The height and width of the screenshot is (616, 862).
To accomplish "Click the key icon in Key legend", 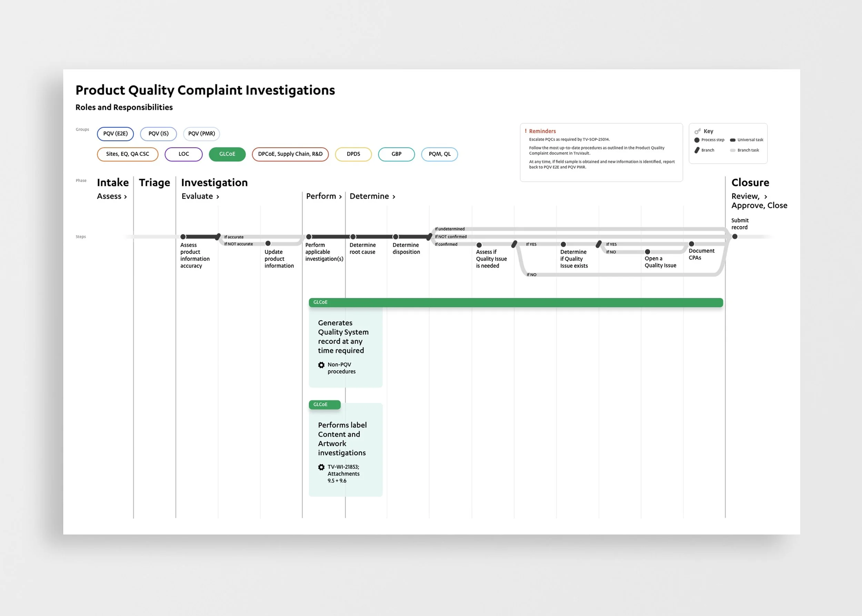I will (697, 131).
